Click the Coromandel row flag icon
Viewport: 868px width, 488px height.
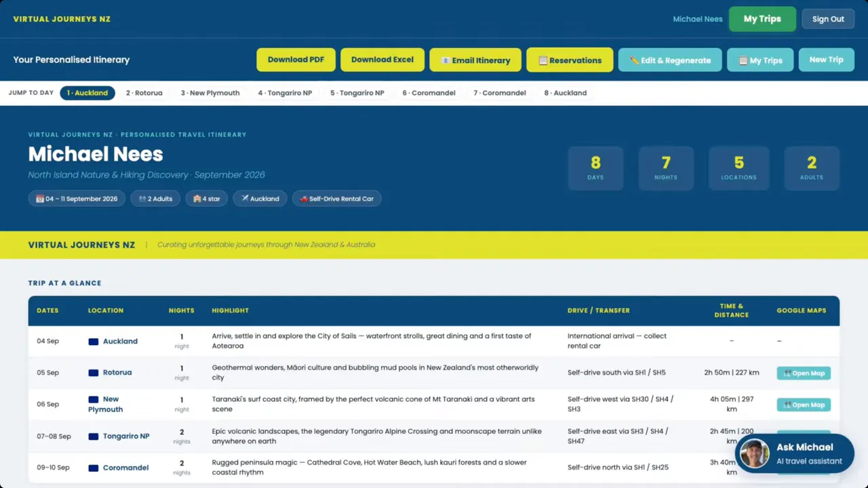(x=94, y=468)
